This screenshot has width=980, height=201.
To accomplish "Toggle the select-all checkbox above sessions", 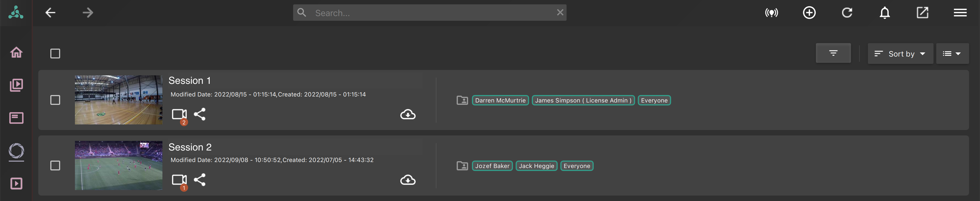I will pyautogui.click(x=55, y=54).
